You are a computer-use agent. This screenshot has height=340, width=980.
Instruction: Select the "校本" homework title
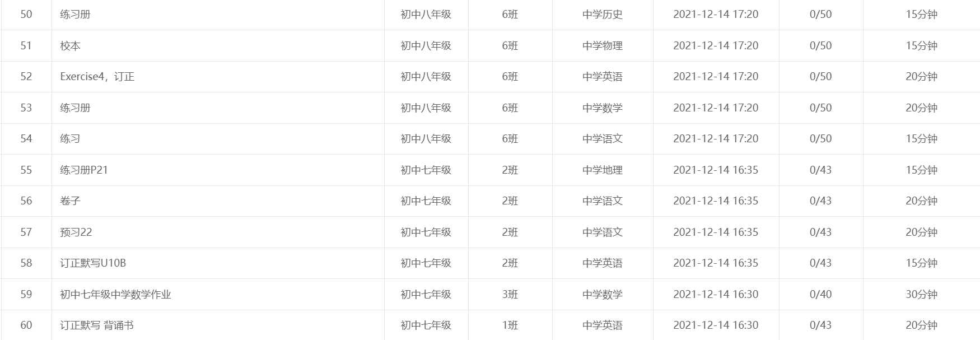click(70, 45)
